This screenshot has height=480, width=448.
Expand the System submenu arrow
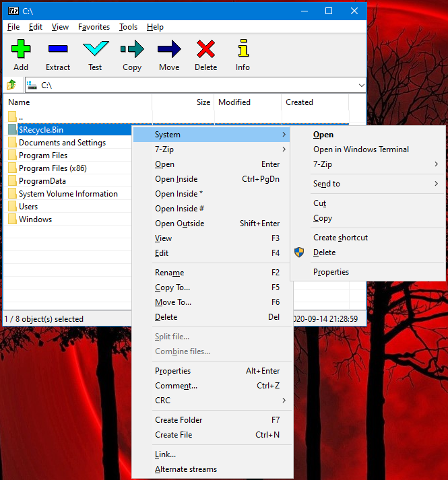pos(284,135)
